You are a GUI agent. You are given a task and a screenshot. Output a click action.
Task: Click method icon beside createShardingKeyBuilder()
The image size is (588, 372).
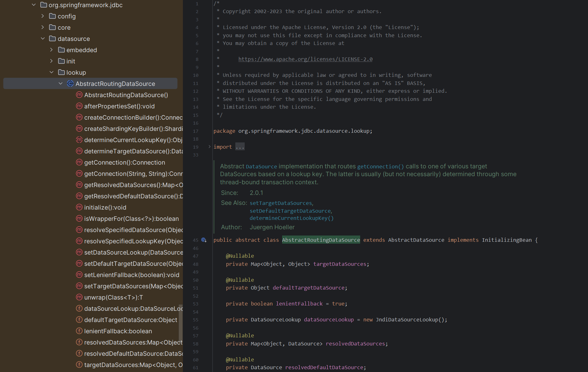[79, 128]
